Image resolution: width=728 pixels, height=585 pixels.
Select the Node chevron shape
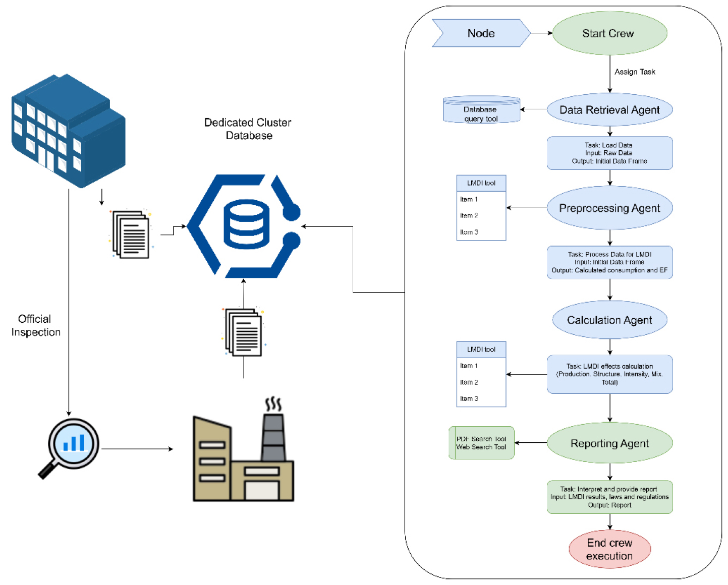click(x=481, y=33)
